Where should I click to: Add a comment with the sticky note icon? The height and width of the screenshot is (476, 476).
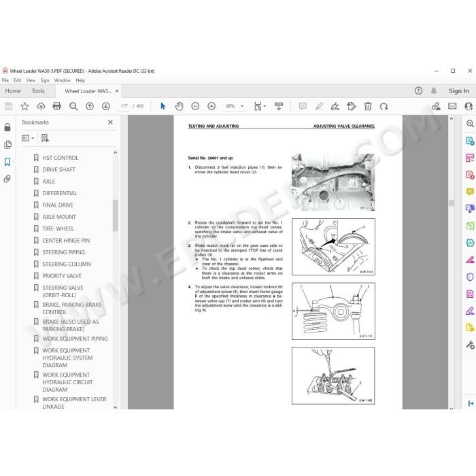click(303, 106)
